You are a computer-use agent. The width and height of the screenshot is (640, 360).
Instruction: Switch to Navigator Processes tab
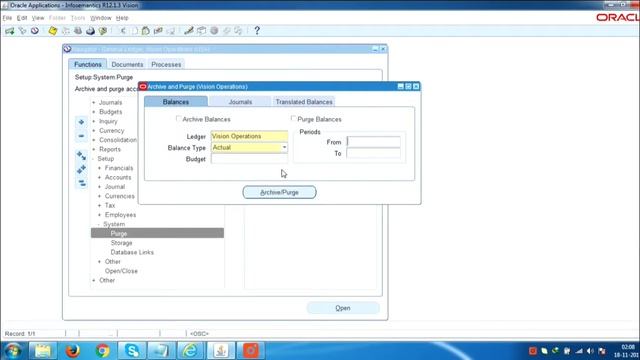166,64
